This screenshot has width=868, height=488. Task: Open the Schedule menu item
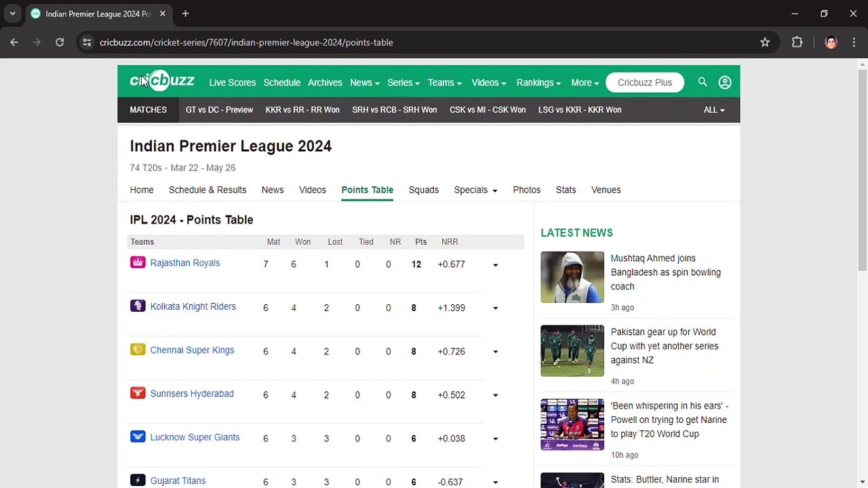point(282,83)
